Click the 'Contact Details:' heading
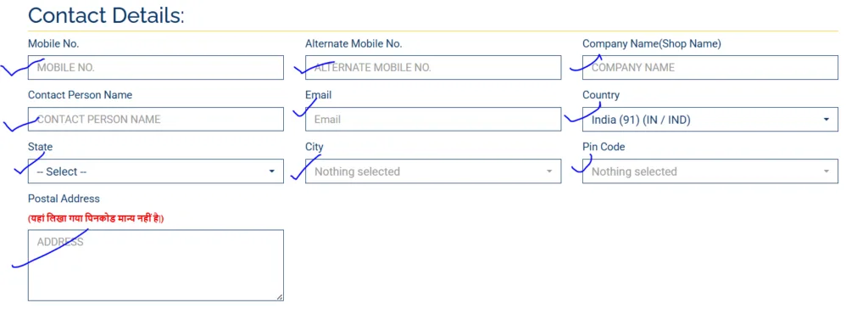 point(106,15)
